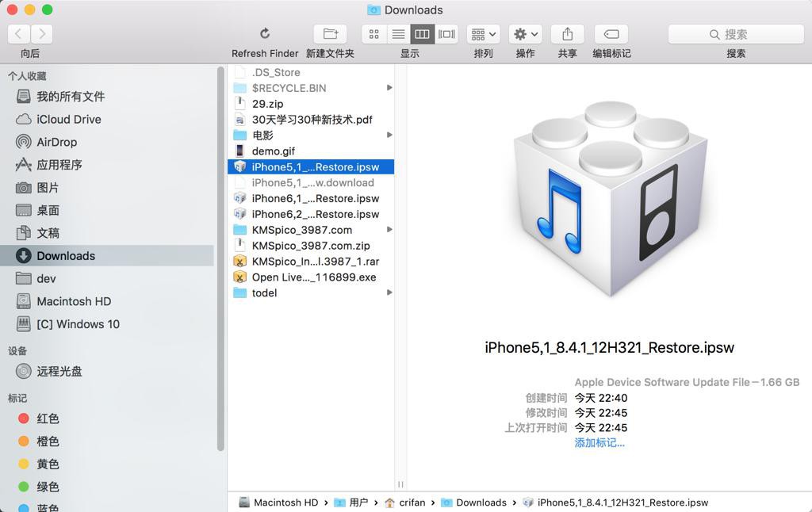
Task: Select iPhone5,1 .download partial file
Action: tap(311, 183)
